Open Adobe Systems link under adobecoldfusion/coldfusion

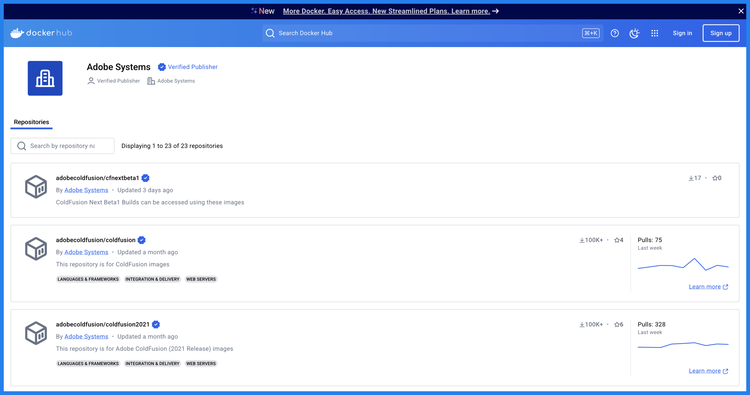click(x=86, y=252)
